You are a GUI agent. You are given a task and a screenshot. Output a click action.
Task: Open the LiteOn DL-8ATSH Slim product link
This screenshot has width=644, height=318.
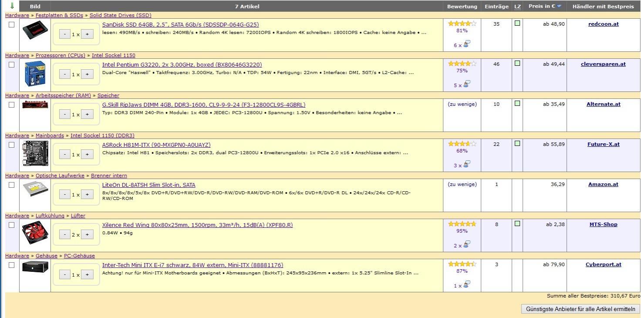[149, 185]
